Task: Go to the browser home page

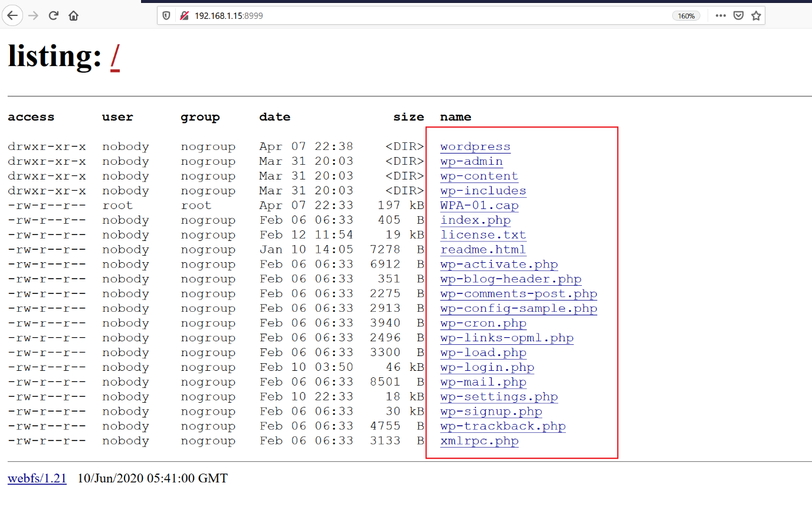Action: click(73, 16)
